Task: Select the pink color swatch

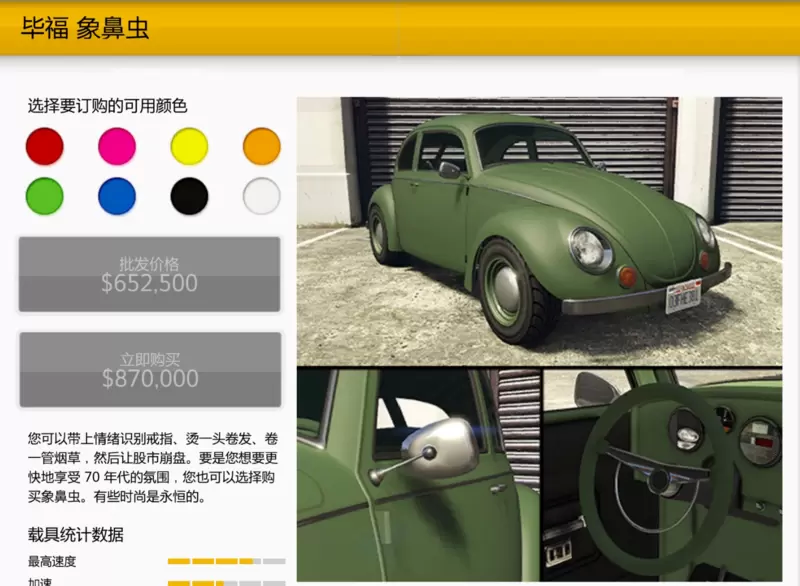Action: pyautogui.click(x=117, y=146)
